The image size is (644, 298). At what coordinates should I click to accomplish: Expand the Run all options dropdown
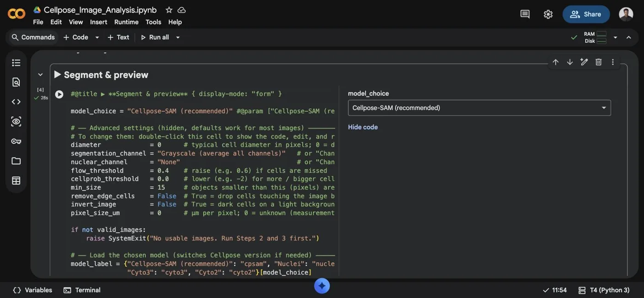(178, 37)
